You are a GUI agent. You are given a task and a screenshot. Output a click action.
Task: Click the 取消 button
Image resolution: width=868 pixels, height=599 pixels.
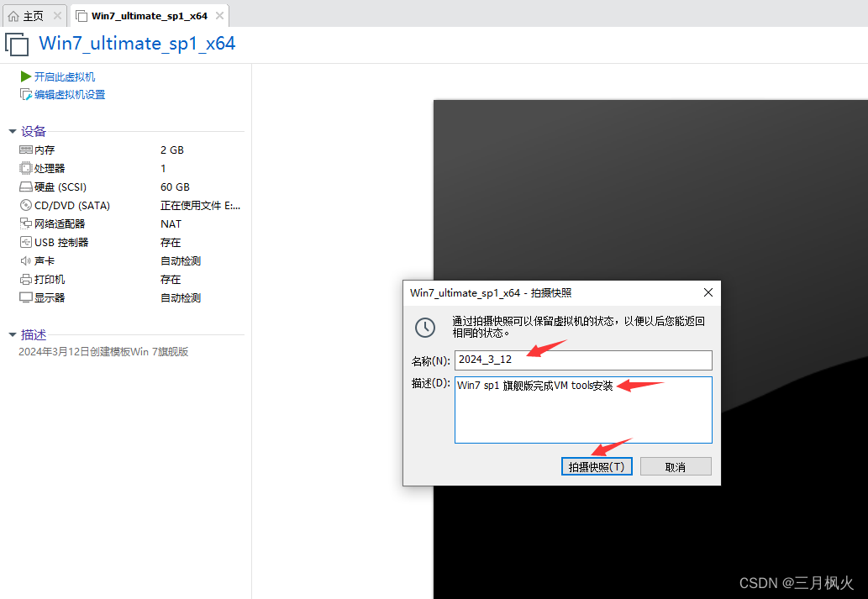click(x=676, y=465)
